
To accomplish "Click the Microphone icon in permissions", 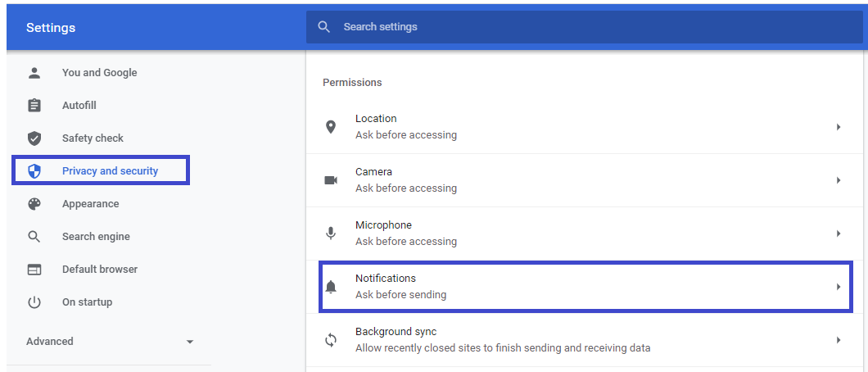I will (x=331, y=234).
